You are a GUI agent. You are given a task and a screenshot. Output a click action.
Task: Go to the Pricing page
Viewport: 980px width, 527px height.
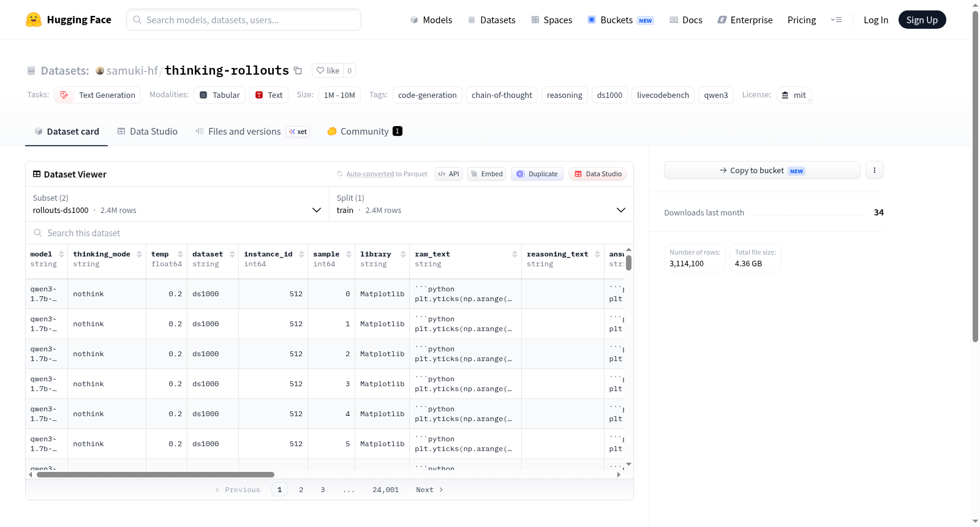[802, 20]
